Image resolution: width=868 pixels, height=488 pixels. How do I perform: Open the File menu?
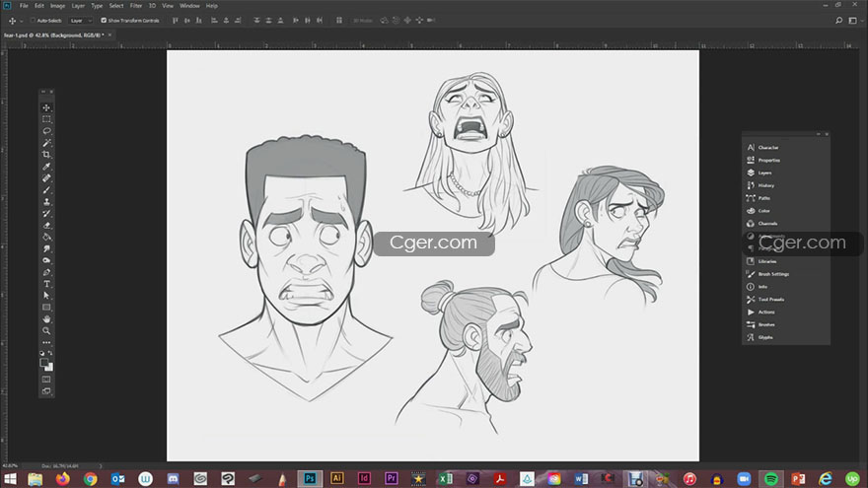24,6
